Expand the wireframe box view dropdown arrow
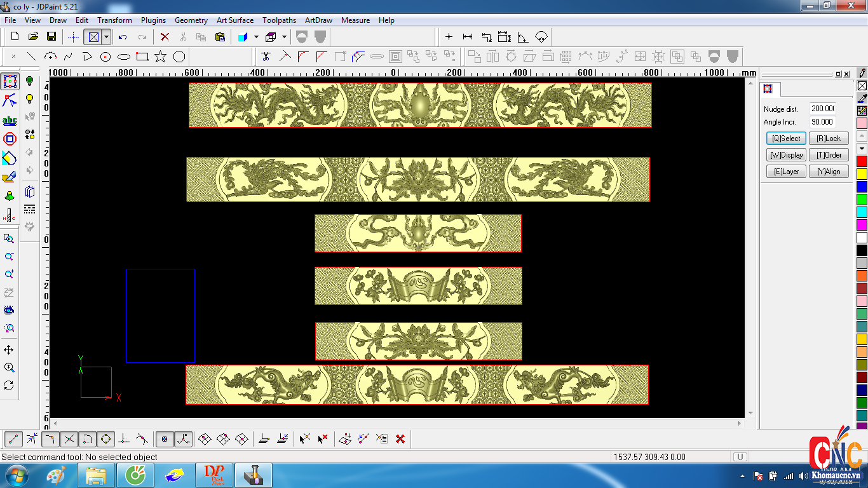 click(x=284, y=37)
